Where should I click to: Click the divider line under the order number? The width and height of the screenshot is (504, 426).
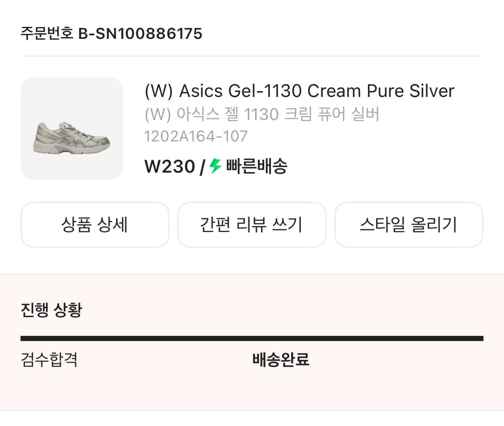tap(252, 56)
